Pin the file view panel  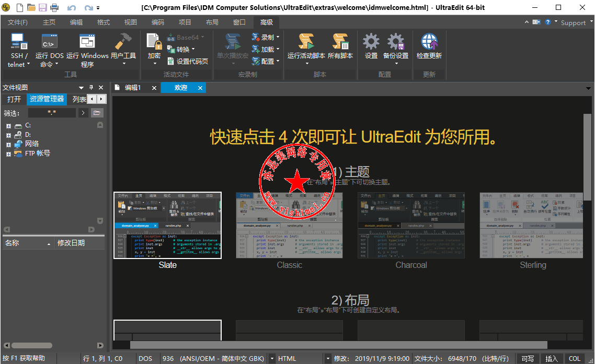[x=91, y=88]
